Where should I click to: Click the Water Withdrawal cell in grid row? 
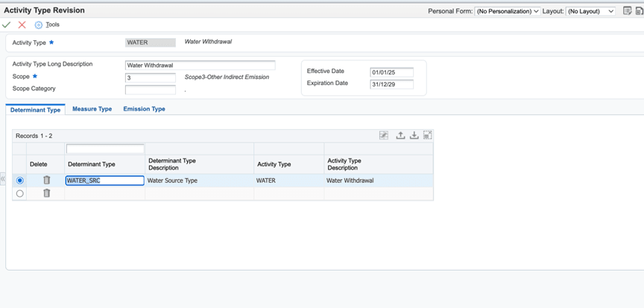pos(350,180)
